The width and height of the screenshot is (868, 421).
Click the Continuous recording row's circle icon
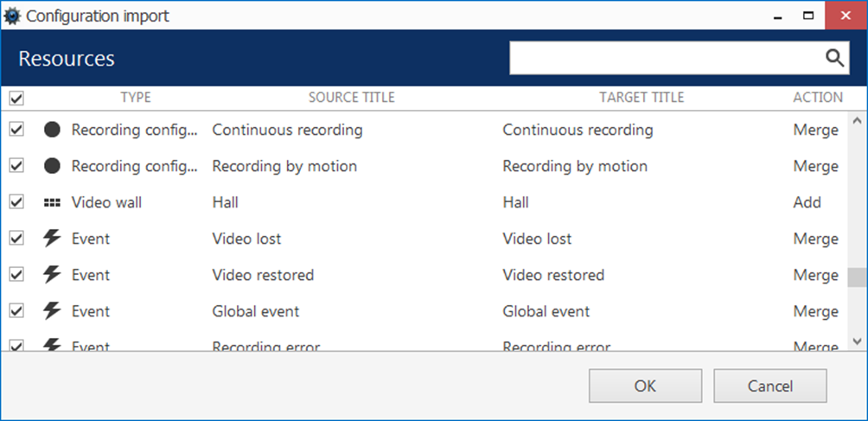(x=53, y=130)
